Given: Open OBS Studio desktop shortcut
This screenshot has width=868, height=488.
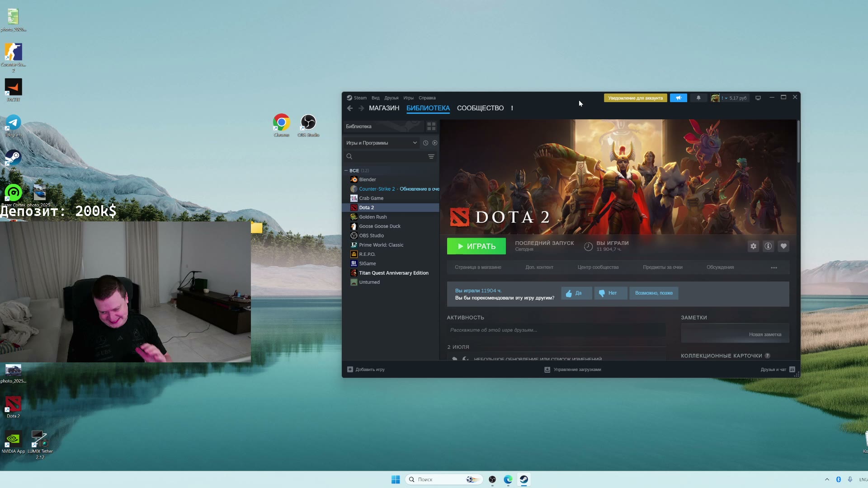Looking at the screenshot, I should pyautogui.click(x=308, y=125).
